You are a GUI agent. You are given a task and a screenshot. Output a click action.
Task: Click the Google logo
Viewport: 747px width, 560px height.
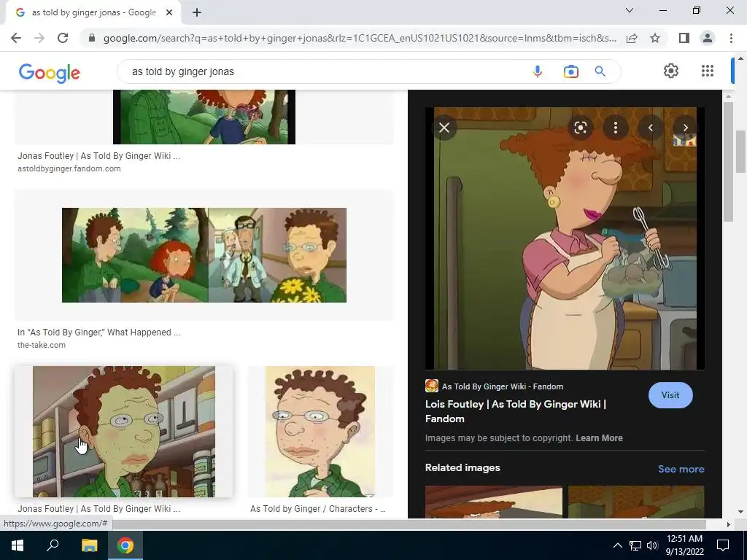point(49,72)
